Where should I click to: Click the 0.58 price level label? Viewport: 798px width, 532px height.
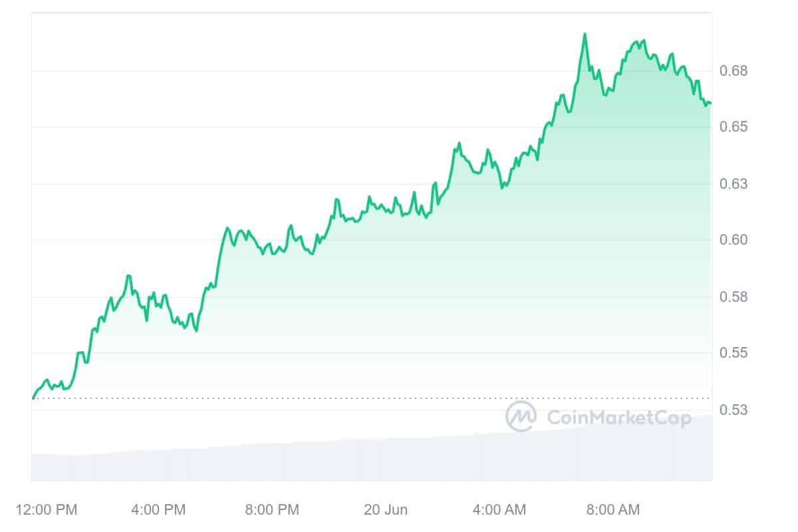click(734, 297)
